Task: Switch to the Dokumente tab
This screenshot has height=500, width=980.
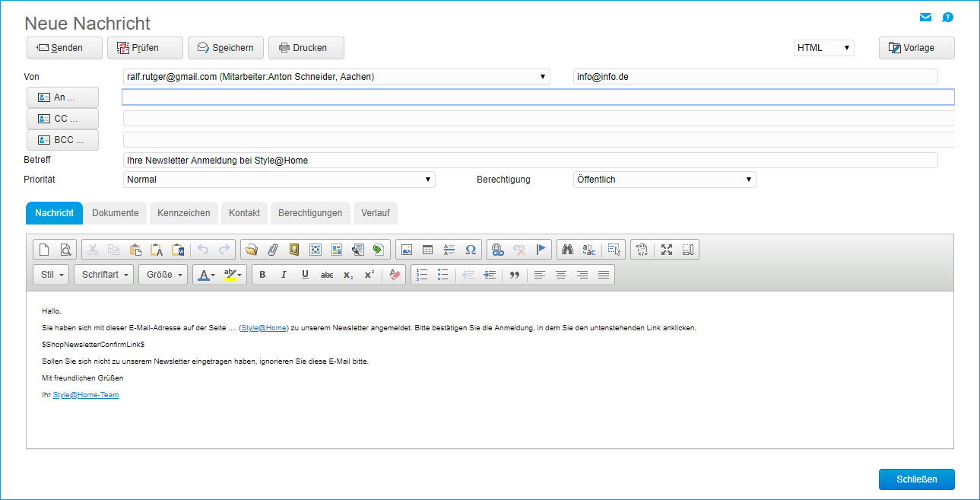Action: pos(116,213)
